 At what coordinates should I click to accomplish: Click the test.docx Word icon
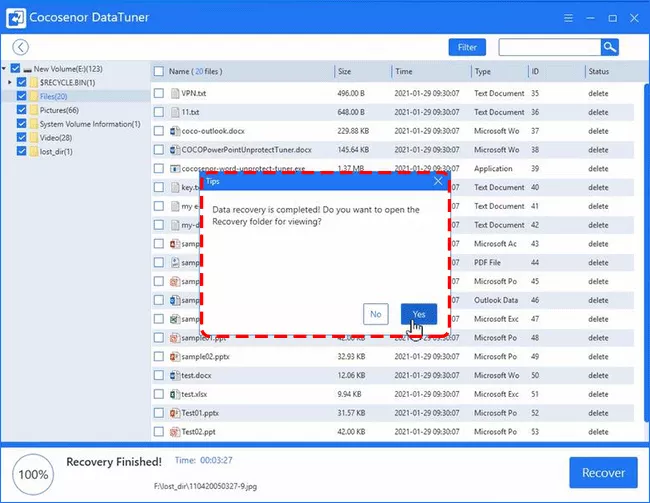[175, 375]
